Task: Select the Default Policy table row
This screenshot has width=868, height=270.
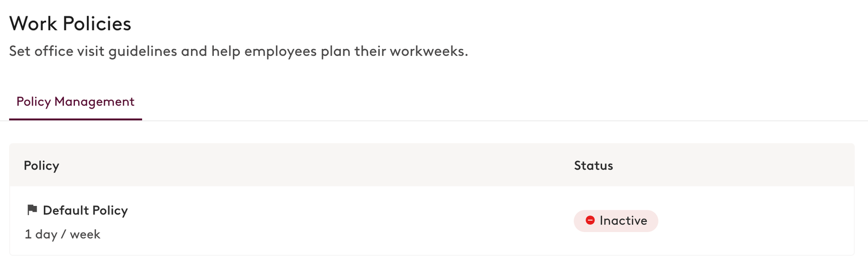Action: tap(432, 221)
